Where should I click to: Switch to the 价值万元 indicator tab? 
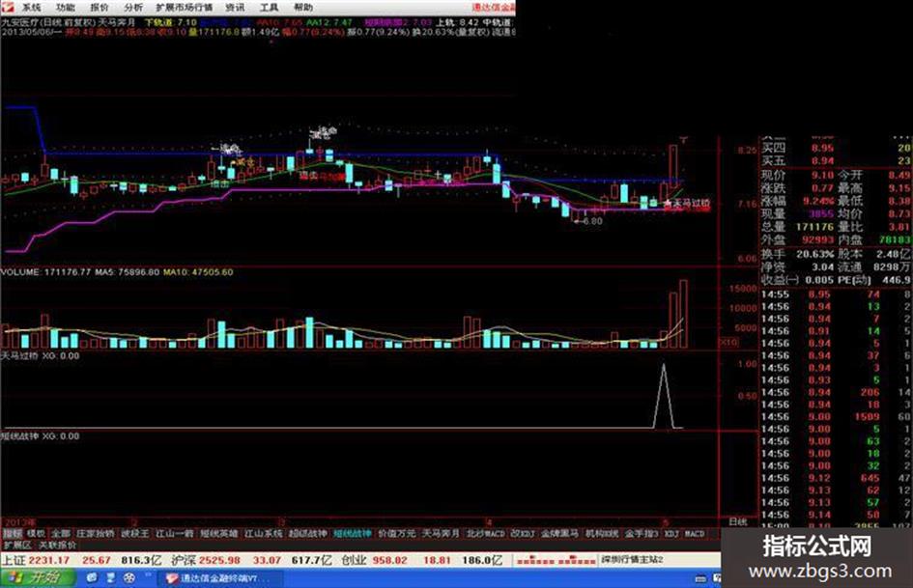tap(396, 533)
